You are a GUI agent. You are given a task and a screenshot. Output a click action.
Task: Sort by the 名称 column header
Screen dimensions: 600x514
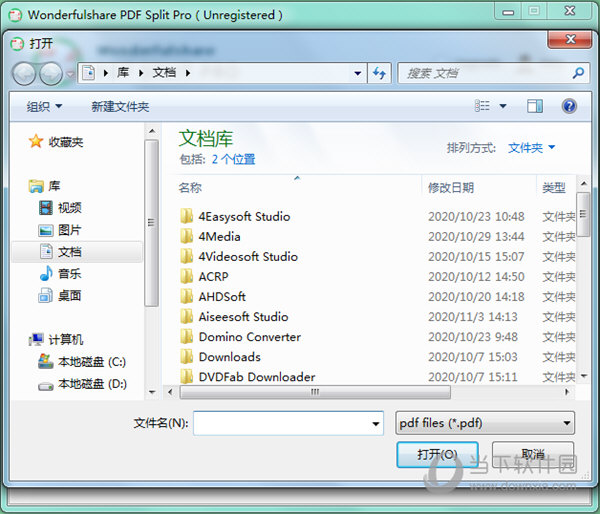pyautogui.click(x=190, y=188)
